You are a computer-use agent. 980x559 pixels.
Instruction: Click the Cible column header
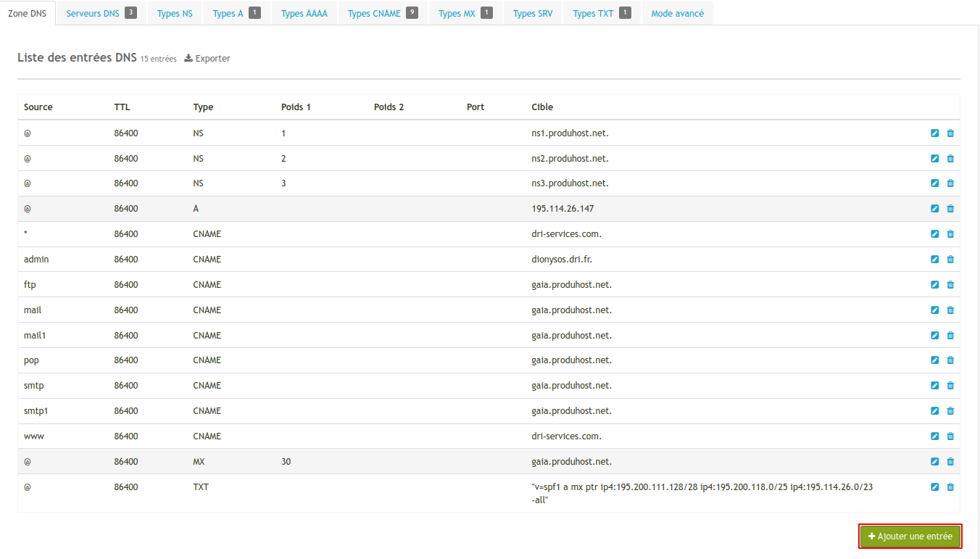click(x=542, y=107)
